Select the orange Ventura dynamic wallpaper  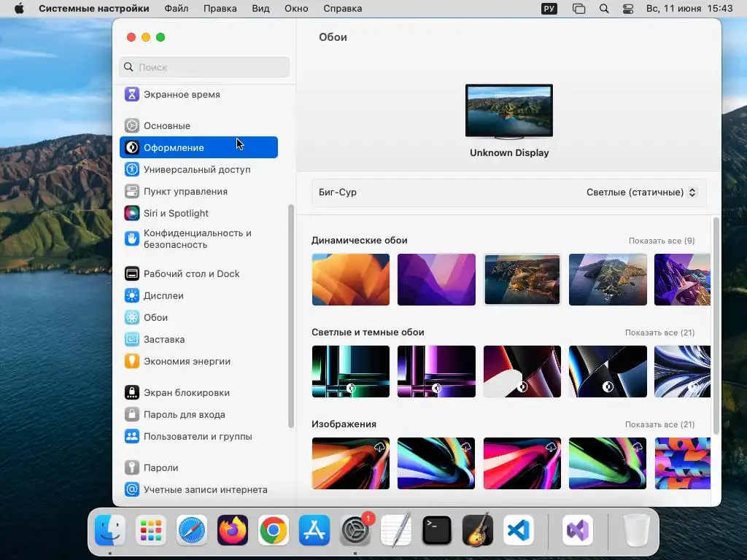(x=351, y=279)
